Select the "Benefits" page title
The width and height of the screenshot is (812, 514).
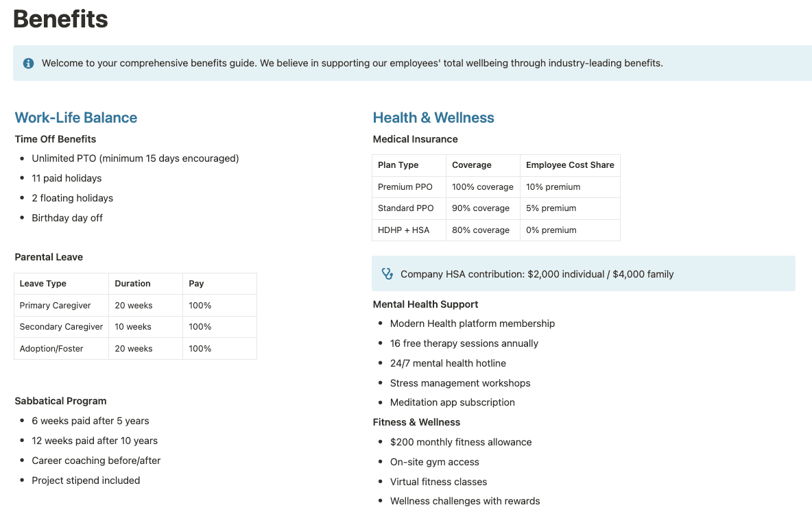(x=60, y=19)
